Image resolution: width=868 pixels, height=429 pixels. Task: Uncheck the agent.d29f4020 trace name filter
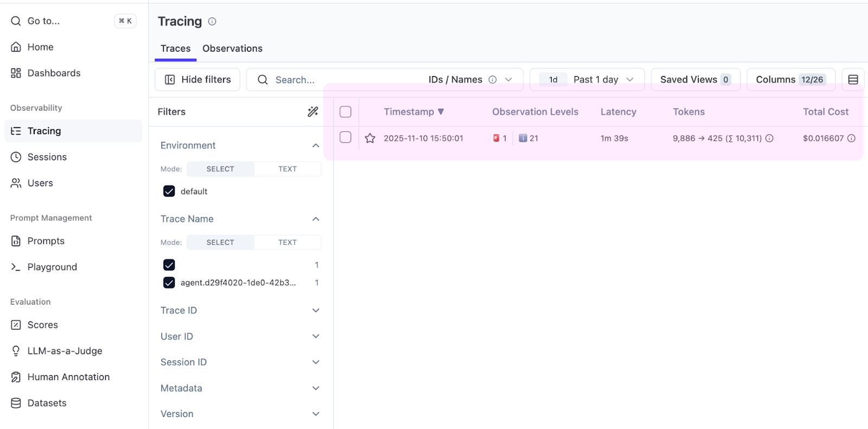169,283
